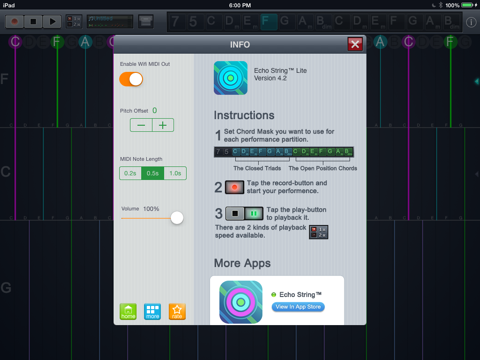The image size is (480, 360).
Task: Tap the green home icon
Action: 128,312
